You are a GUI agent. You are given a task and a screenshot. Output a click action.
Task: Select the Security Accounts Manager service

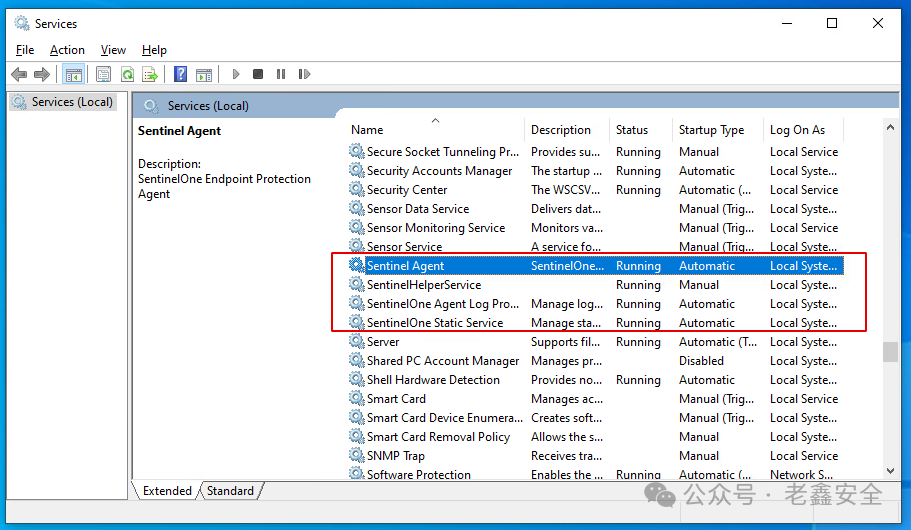(x=596, y=171)
